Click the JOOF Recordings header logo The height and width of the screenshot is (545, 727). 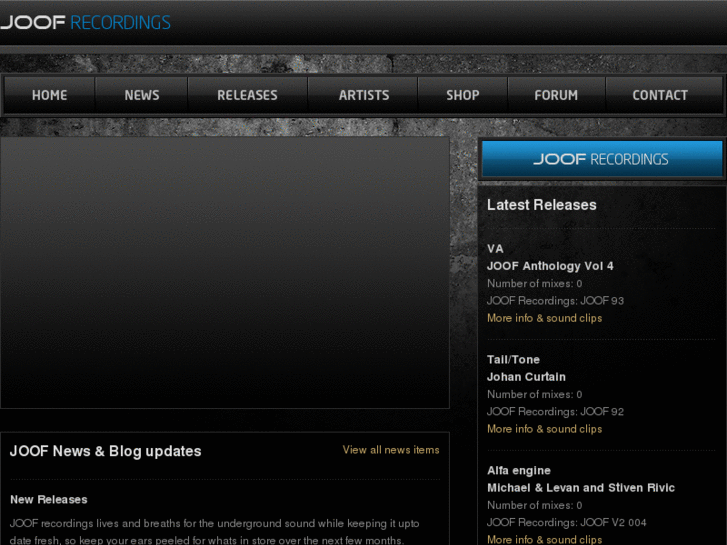tap(85, 22)
